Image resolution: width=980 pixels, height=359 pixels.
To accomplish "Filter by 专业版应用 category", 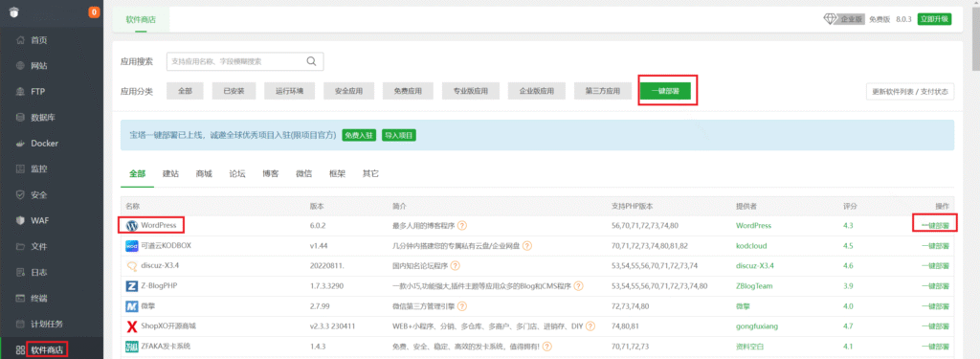I will [471, 91].
